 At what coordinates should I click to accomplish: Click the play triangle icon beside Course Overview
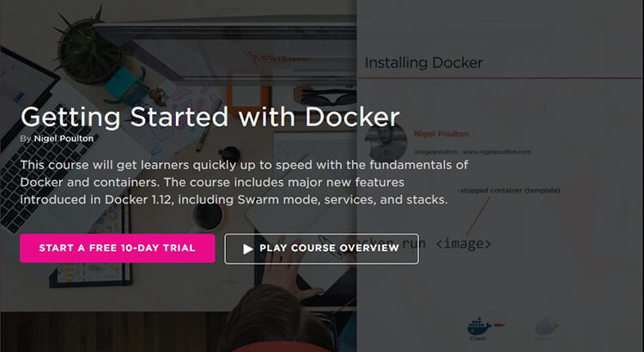click(247, 249)
